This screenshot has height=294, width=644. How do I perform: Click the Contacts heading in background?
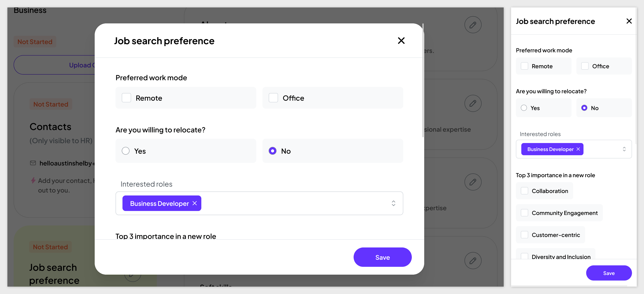pos(50,126)
